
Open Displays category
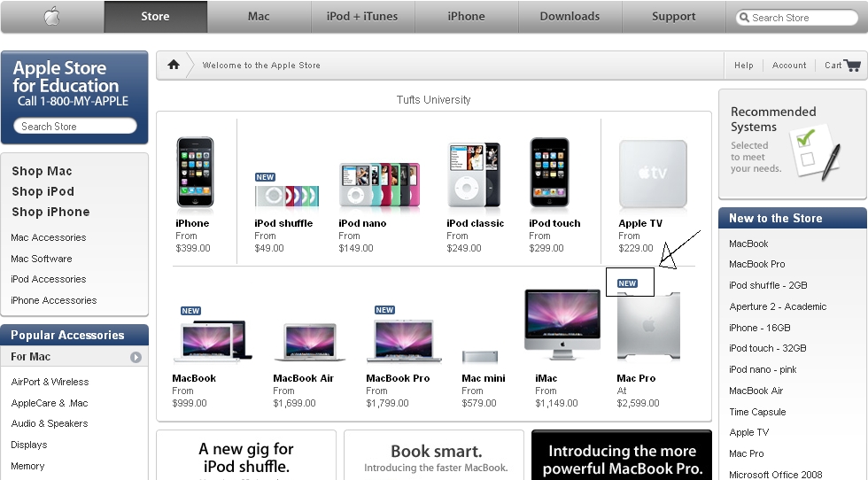[28, 445]
